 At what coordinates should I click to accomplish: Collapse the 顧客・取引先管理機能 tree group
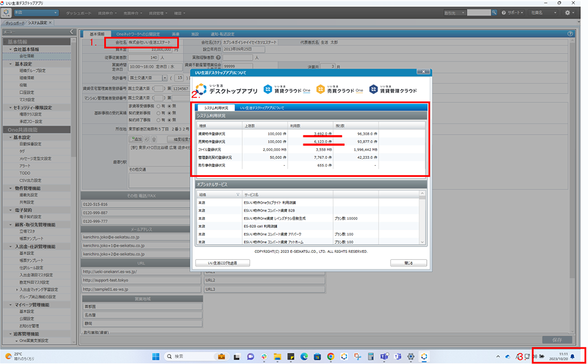click(x=11, y=225)
